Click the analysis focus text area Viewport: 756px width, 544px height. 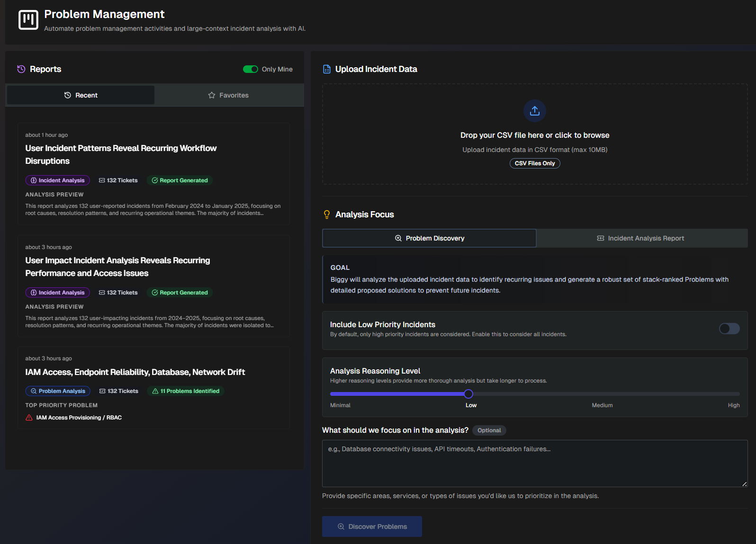pyautogui.click(x=534, y=463)
